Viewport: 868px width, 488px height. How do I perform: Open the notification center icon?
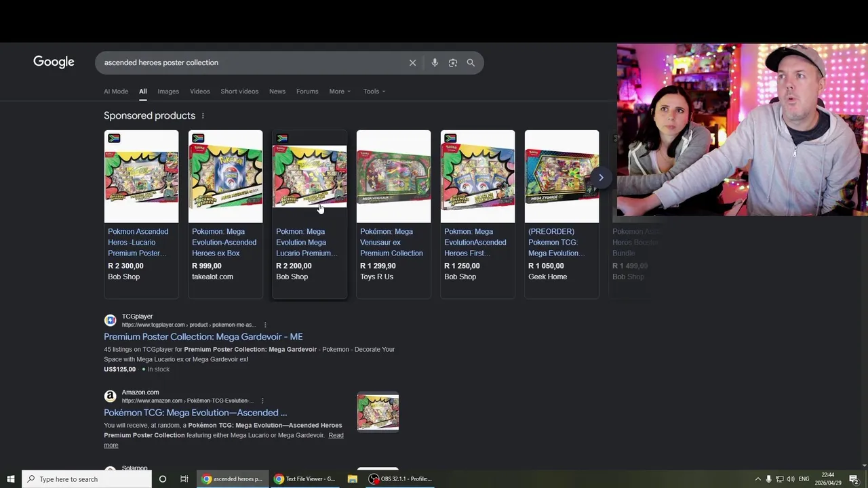point(854,479)
